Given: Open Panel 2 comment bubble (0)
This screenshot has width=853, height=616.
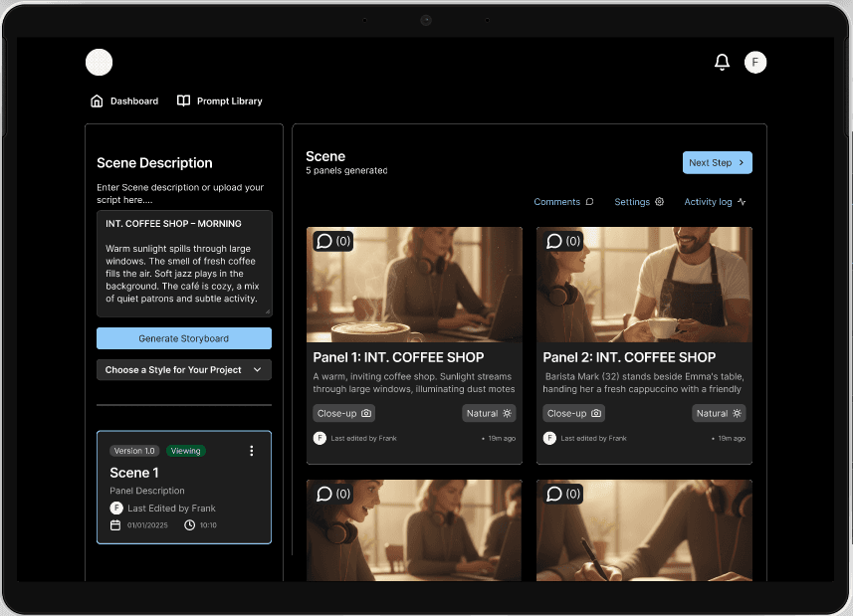Looking at the screenshot, I should [563, 241].
